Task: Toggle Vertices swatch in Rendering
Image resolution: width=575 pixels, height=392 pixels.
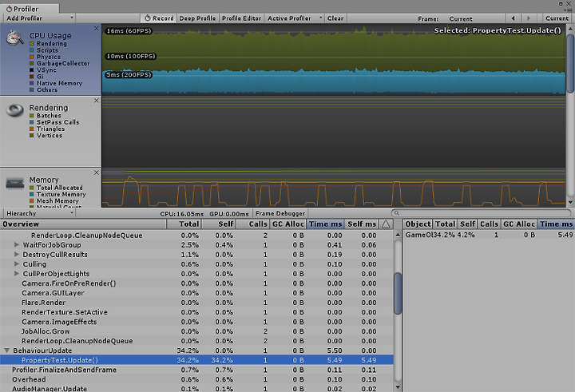Action: click(x=31, y=135)
